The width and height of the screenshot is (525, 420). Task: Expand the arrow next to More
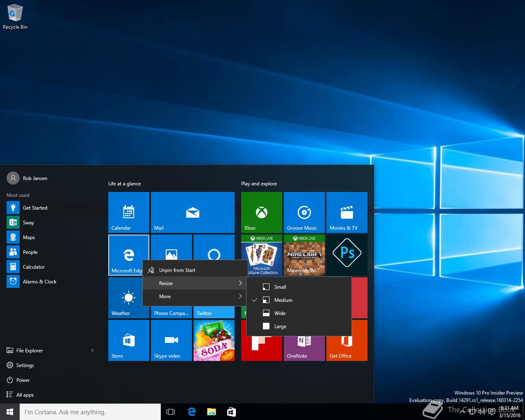click(240, 297)
